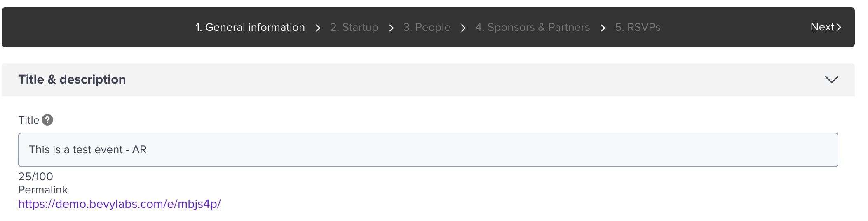The height and width of the screenshot is (221, 868).
Task: Click chevron arrow before the RSVPs step
Action: pos(603,28)
